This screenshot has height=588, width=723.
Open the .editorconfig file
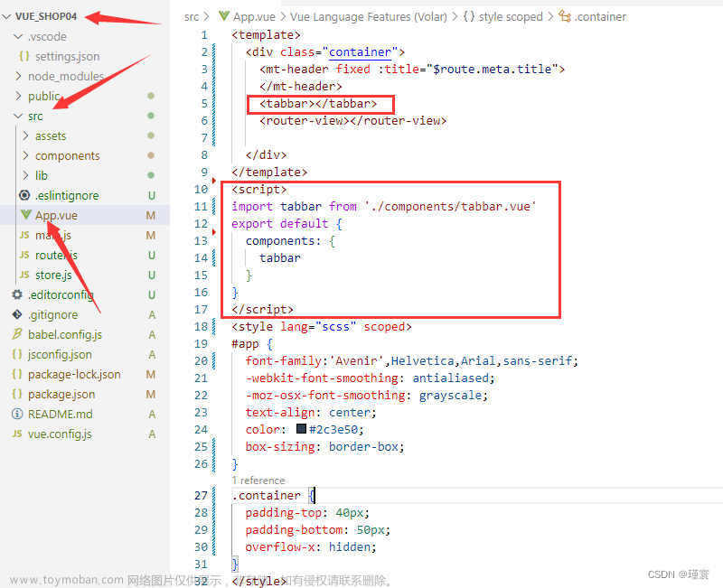click(x=61, y=294)
